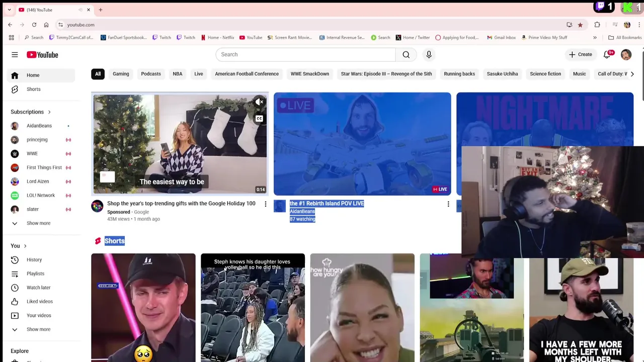Screen dimensions: 644x362
Task: Open options for the Google Holiday ad
Action: (x=266, y=204)
